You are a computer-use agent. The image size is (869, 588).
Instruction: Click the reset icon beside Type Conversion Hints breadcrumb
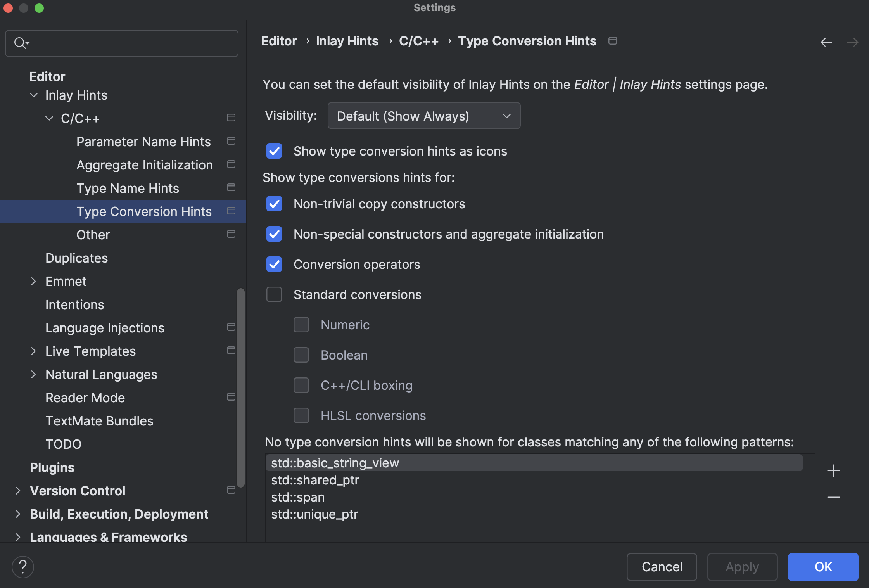[612, 40]
